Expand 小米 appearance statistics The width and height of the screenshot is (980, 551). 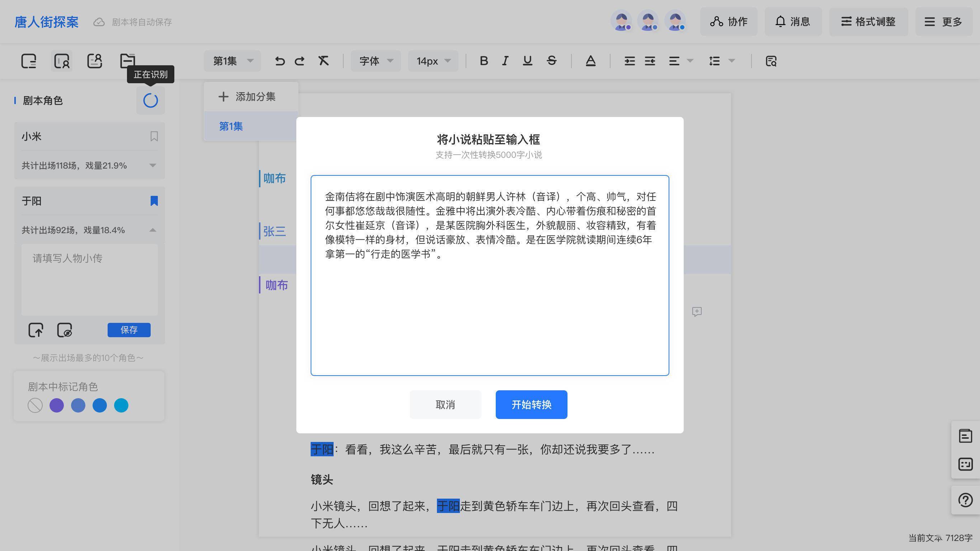(152, 165)
